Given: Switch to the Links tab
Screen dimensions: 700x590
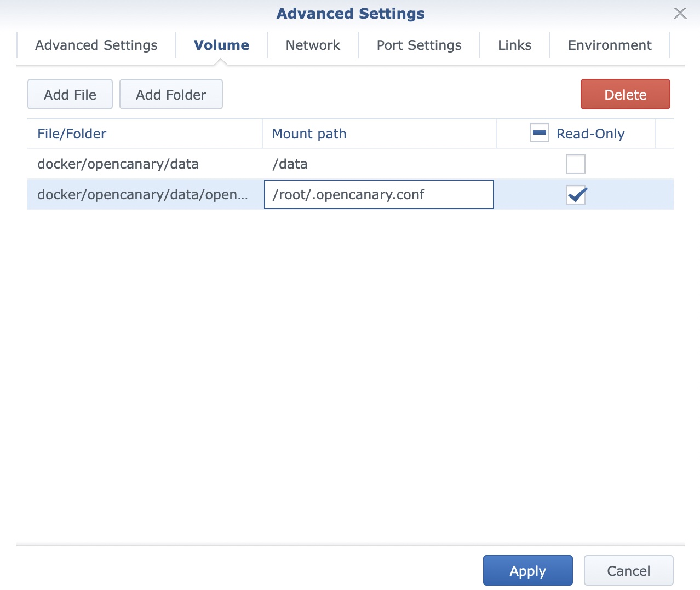Looking at the screenshot, I should 514,45.
